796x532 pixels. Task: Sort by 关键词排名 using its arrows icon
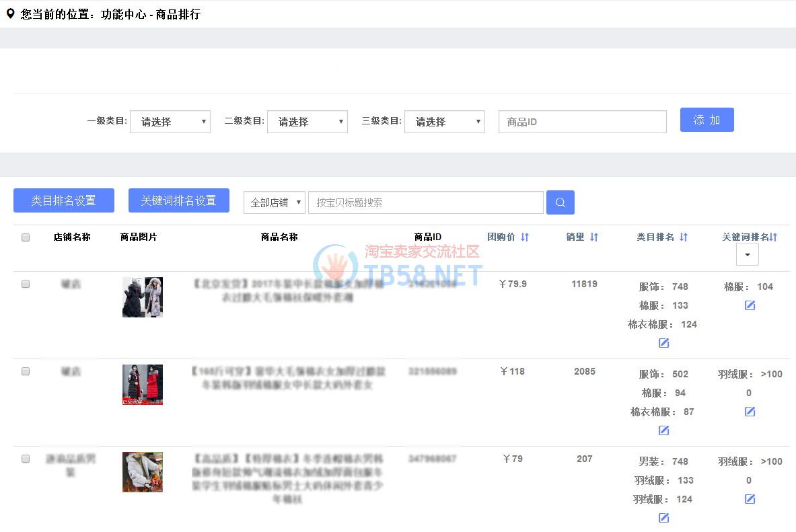[773, 237]
